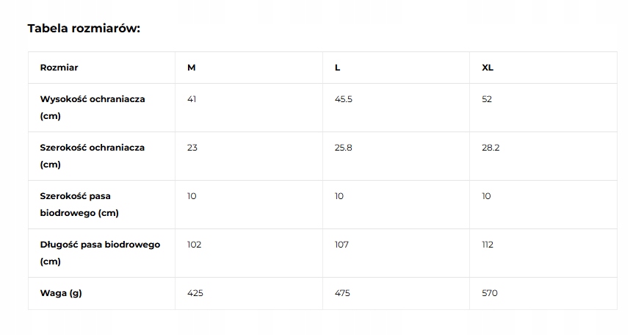Select 'Wysokość ochraniacza (cm)' row label

[x=93, y=107]
